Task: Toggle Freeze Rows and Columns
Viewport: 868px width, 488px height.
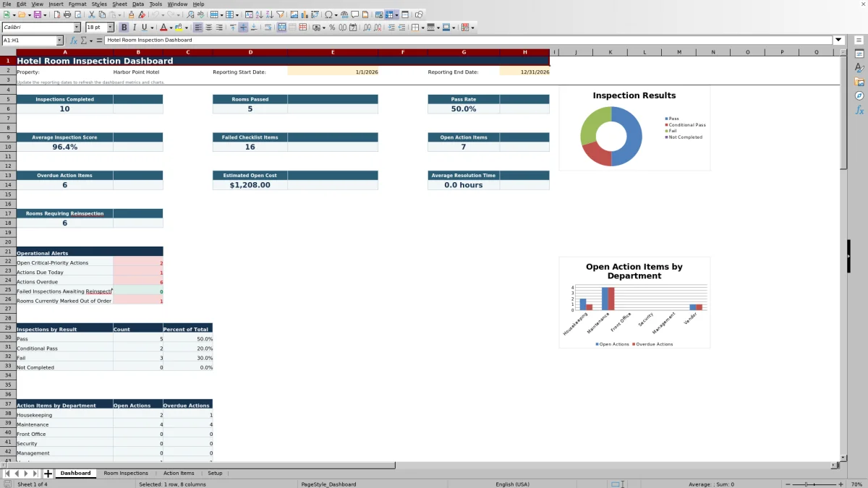Action: point(388,14)
